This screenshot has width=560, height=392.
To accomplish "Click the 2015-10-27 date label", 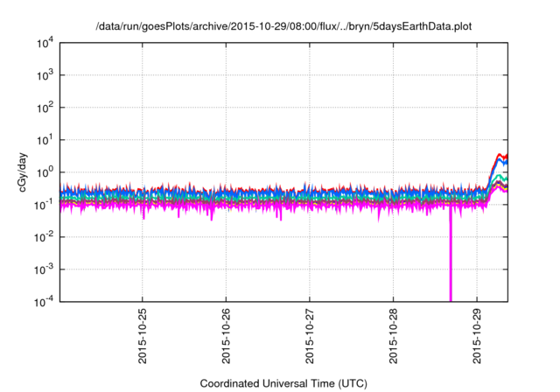I will click(310, 336).
